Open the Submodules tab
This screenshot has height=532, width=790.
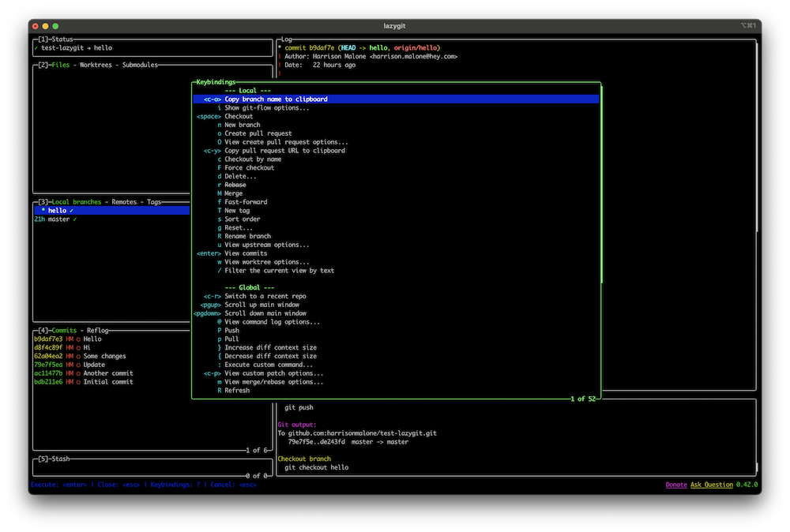[x=139, y=65]
